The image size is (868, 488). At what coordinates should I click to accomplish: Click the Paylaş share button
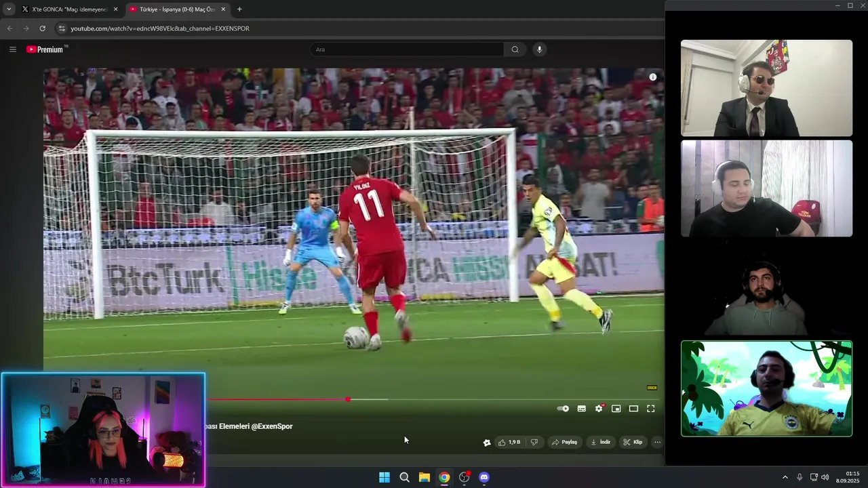[564, 442]
